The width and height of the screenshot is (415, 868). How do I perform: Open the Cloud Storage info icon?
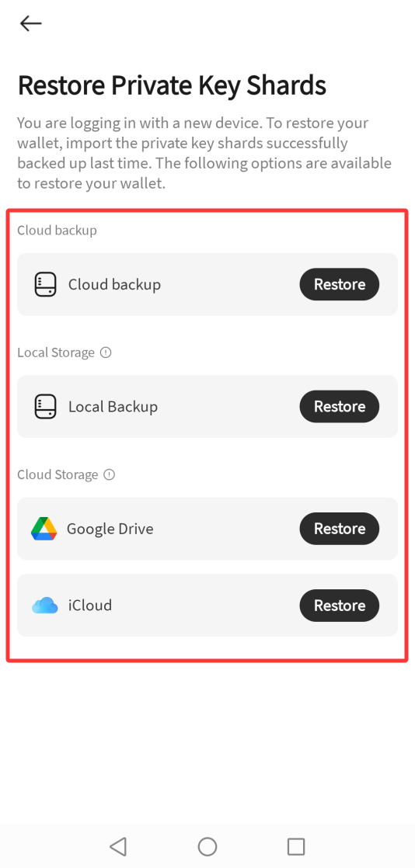(110, 474)
